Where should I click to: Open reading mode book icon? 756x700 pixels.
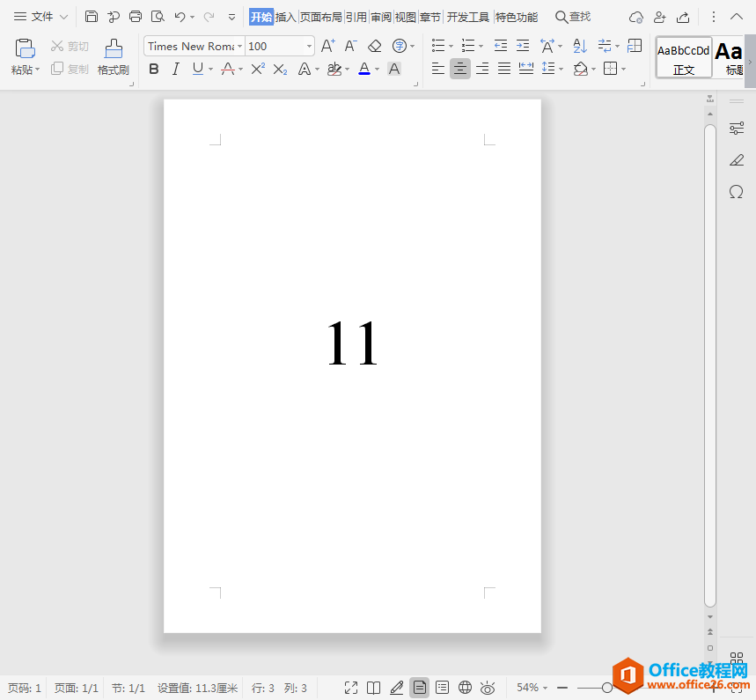[374, 688]
